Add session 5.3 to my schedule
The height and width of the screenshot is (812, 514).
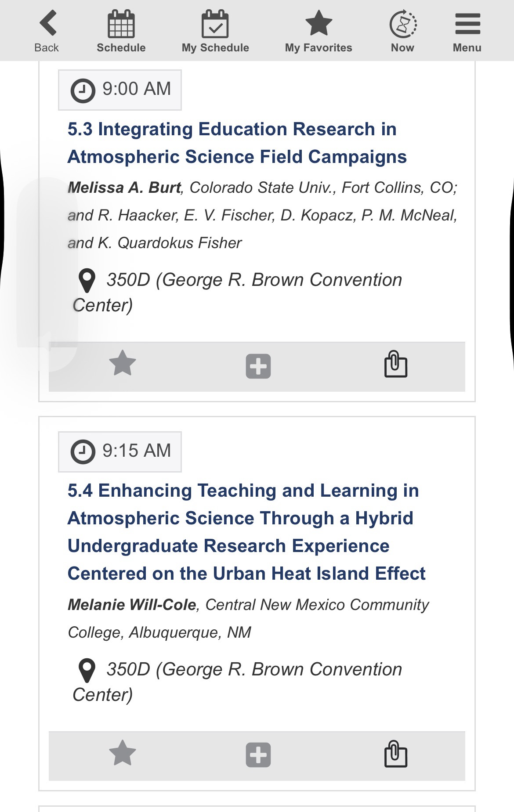point(258,366)
